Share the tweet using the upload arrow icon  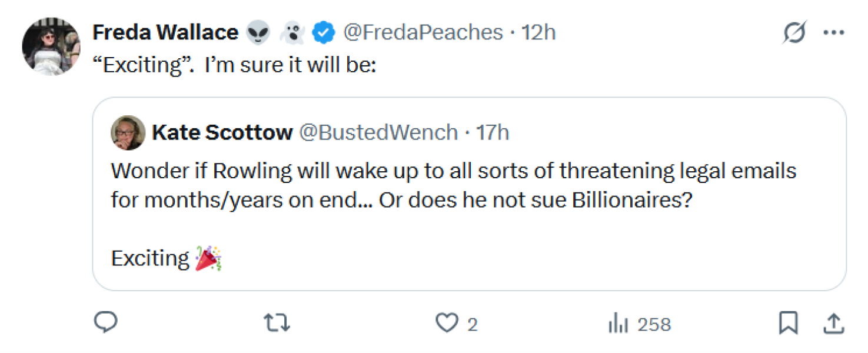(834, 322)
